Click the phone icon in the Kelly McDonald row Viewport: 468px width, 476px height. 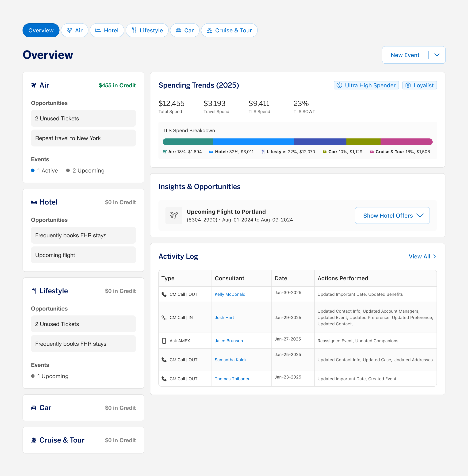[164, 294]
